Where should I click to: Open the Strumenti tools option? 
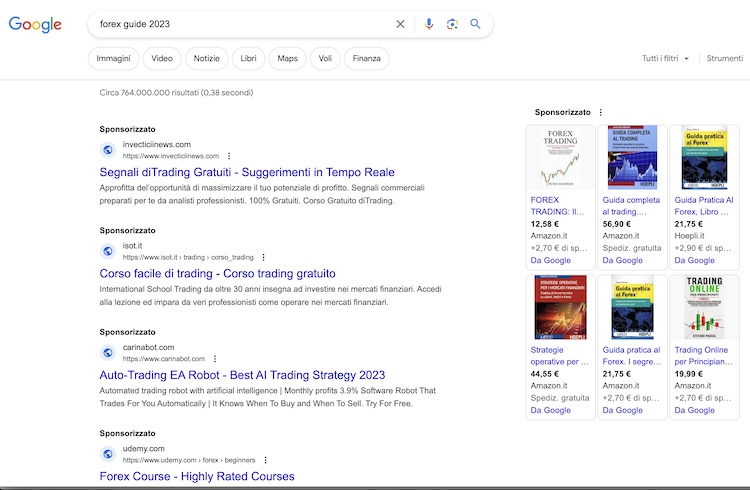725,58
